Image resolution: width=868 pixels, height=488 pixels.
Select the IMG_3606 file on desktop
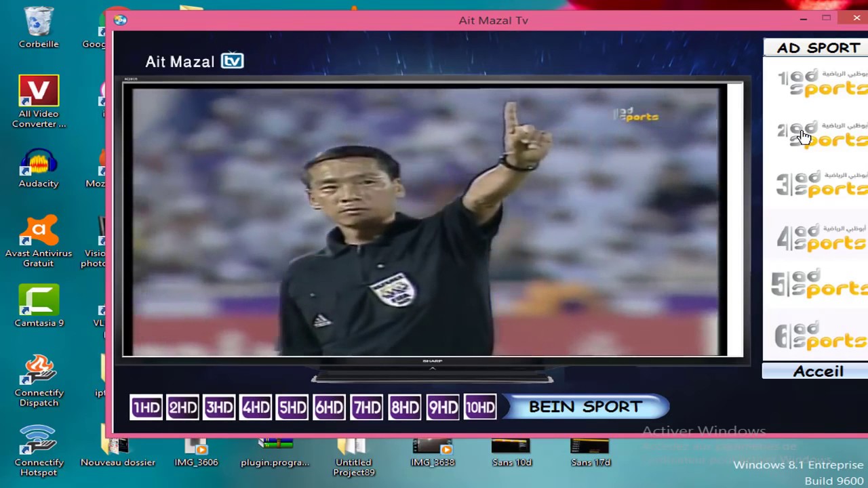coord(196,453)
